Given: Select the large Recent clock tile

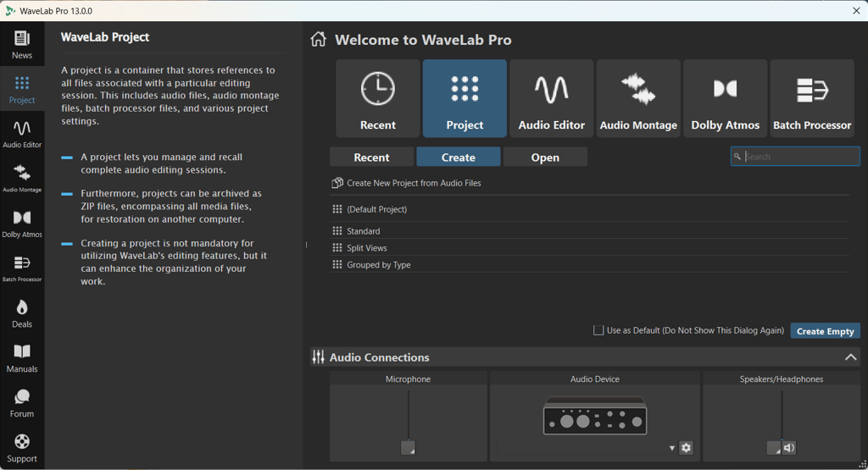Looking at the screenshot, I should pyautogui.click(x=378, y=98).
